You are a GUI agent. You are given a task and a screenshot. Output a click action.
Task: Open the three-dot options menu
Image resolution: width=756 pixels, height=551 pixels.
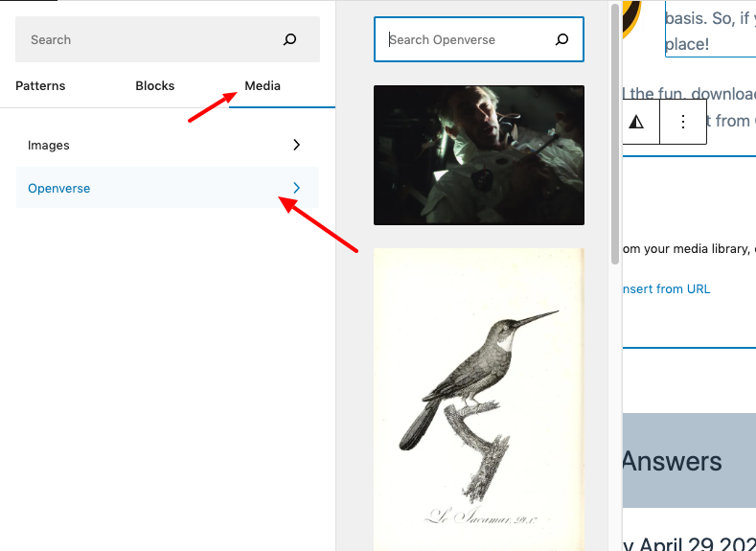point(683,122)
